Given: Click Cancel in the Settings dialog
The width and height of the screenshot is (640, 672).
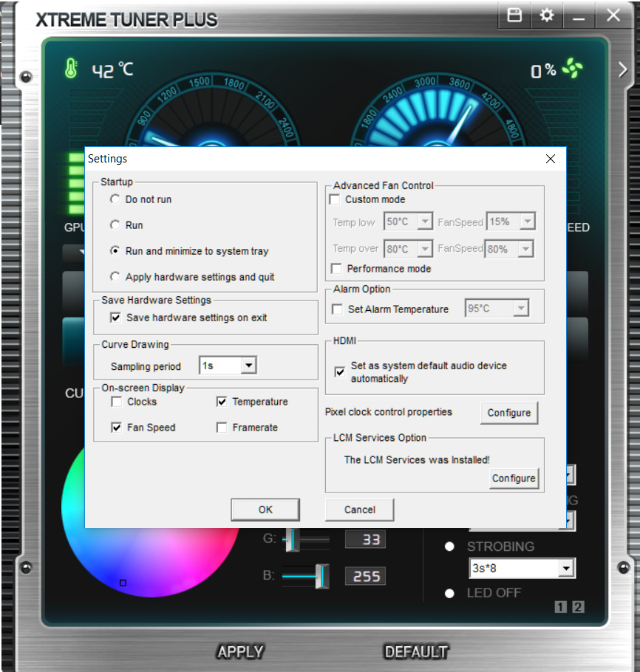Looking at the screenshot, I should pos(359,510).
